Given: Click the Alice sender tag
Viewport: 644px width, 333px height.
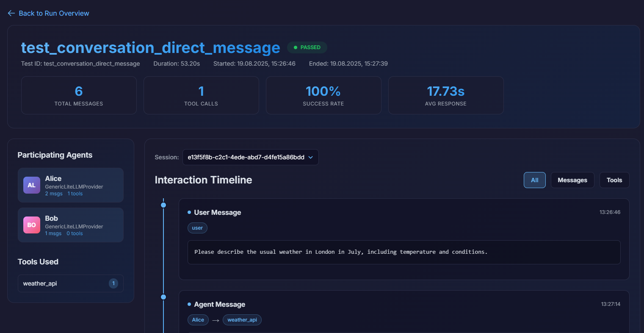Looking at the screenshot, I should [198, 320].
